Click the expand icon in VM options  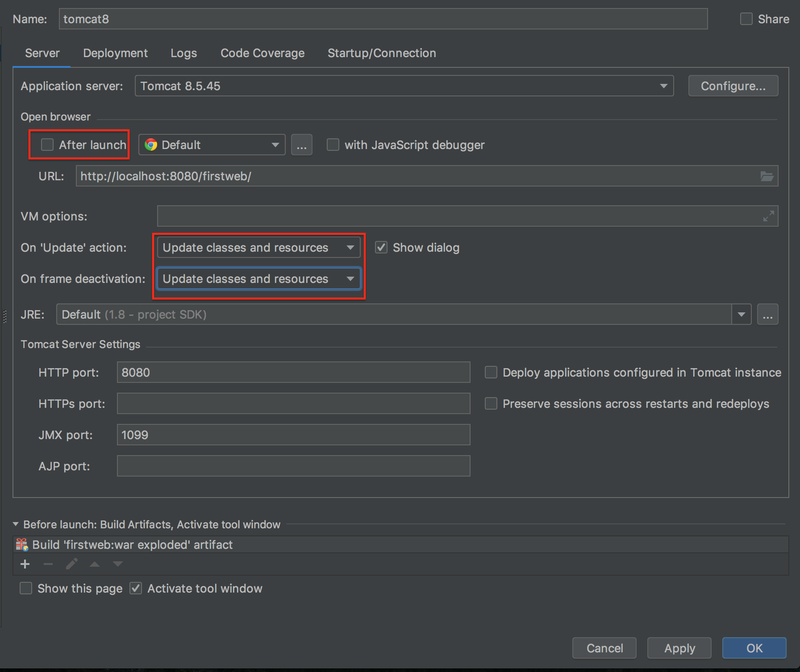768,216
